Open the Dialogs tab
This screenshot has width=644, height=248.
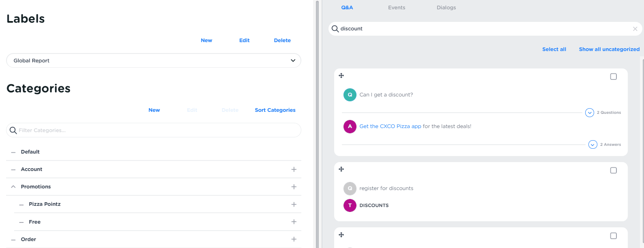[446, 7]
